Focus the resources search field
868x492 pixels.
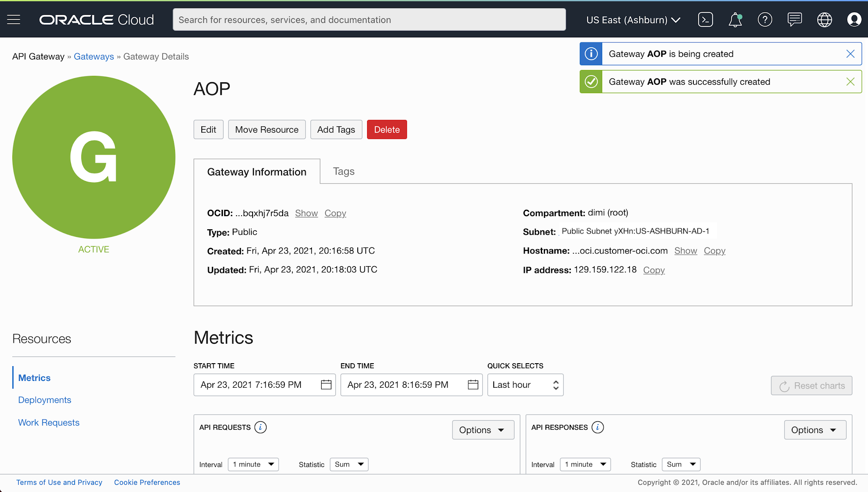point(369,20)
